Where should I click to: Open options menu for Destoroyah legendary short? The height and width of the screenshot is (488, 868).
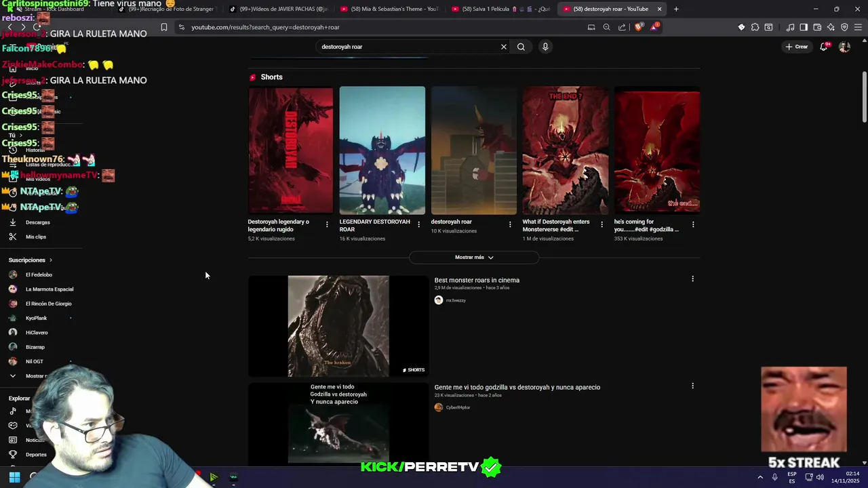327,224
